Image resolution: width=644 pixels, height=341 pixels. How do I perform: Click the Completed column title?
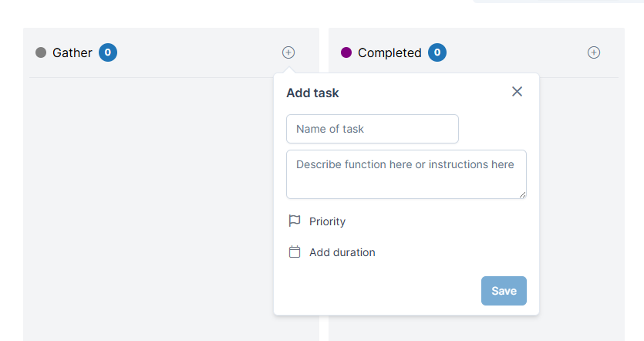[389, 52]
